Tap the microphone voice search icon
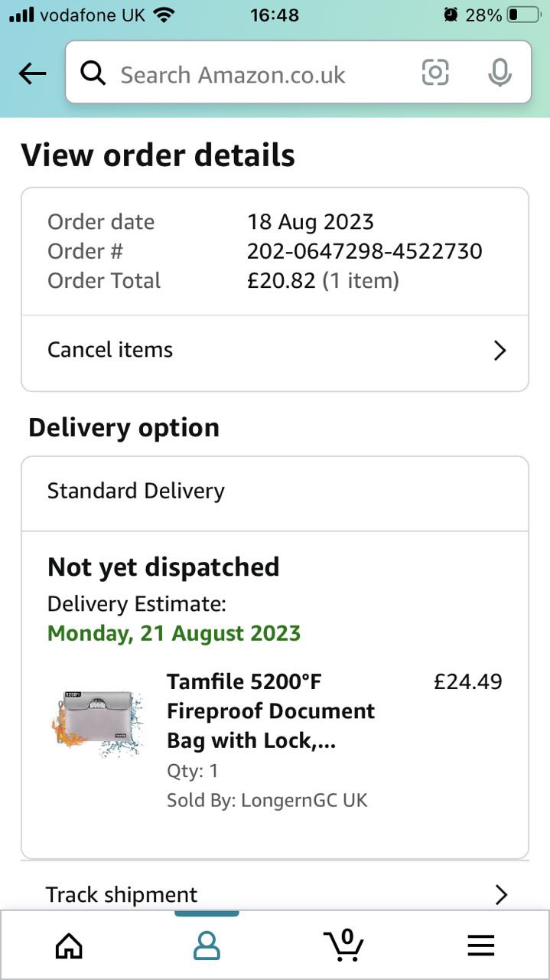Viewport: 550px width, 980px height. [x=500, y=73]
